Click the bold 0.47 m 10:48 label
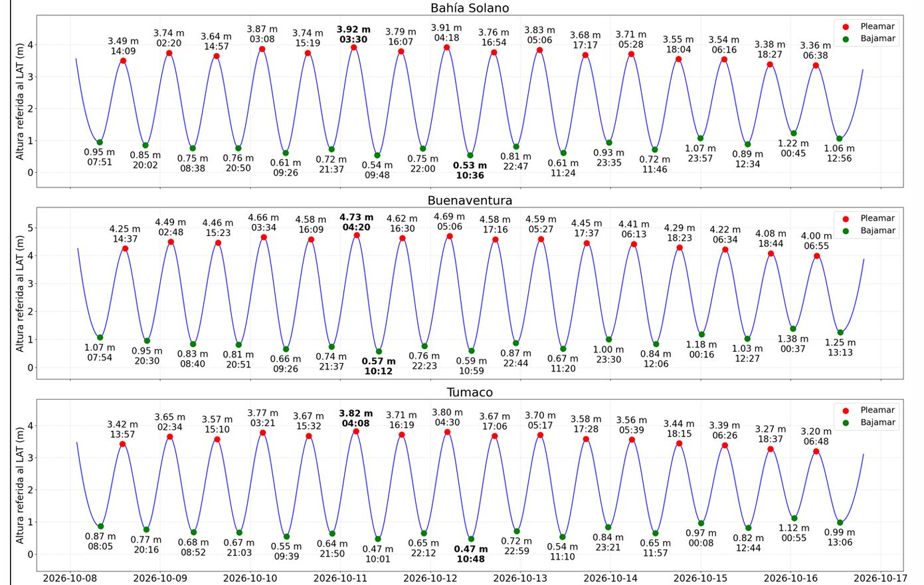This screenshot has height=585, width=924. 470,554
